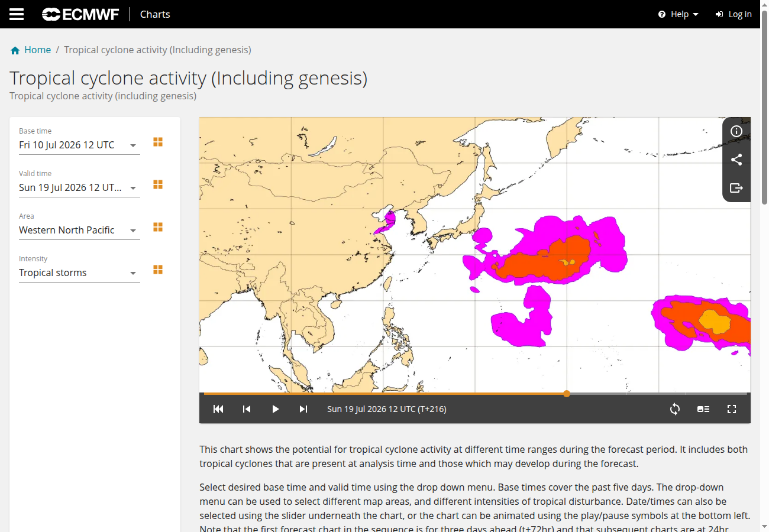
Task: Toggle the chart legend display
Action: pyautogui.click(x=703, y=409)
